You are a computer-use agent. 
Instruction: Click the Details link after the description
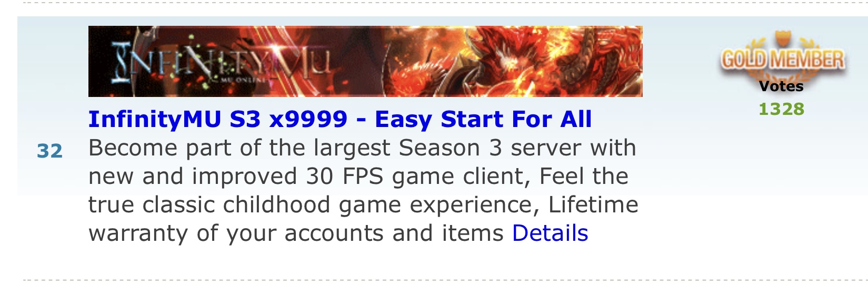tap(550, 233)
